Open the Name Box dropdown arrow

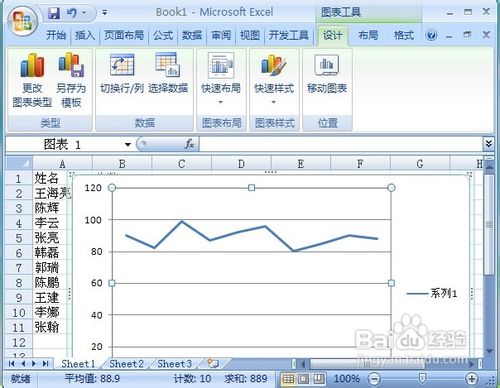coord(128,145)
